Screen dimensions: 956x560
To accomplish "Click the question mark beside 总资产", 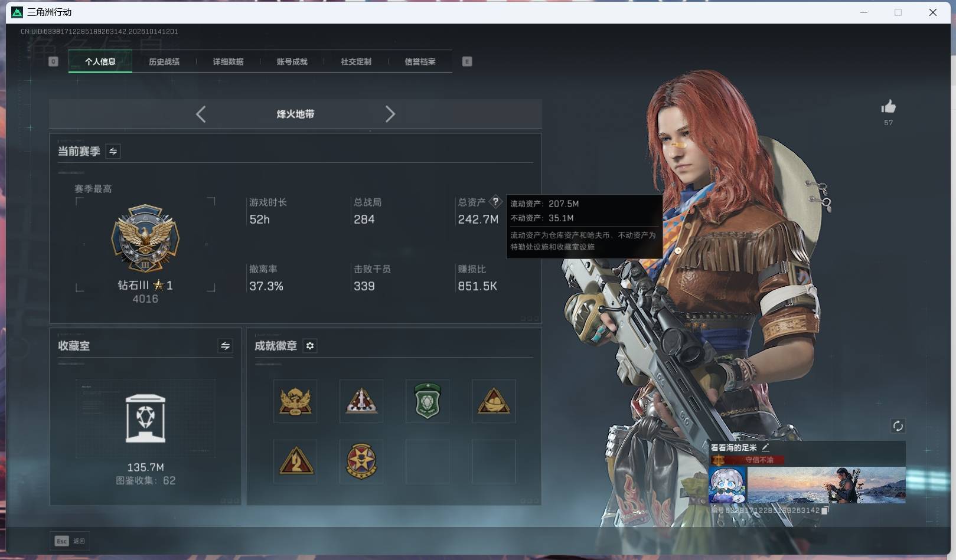I will 495,202.
